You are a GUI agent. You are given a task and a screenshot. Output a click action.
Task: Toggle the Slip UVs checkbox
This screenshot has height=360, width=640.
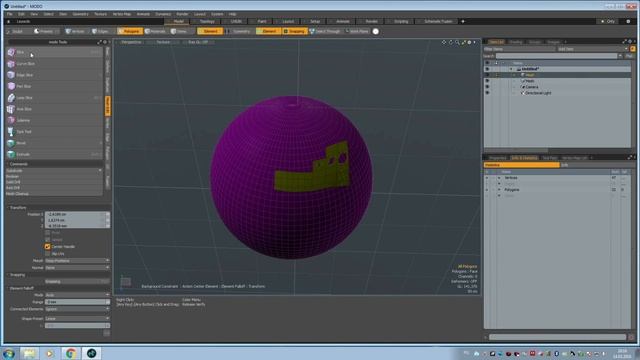tap(47, 253)
